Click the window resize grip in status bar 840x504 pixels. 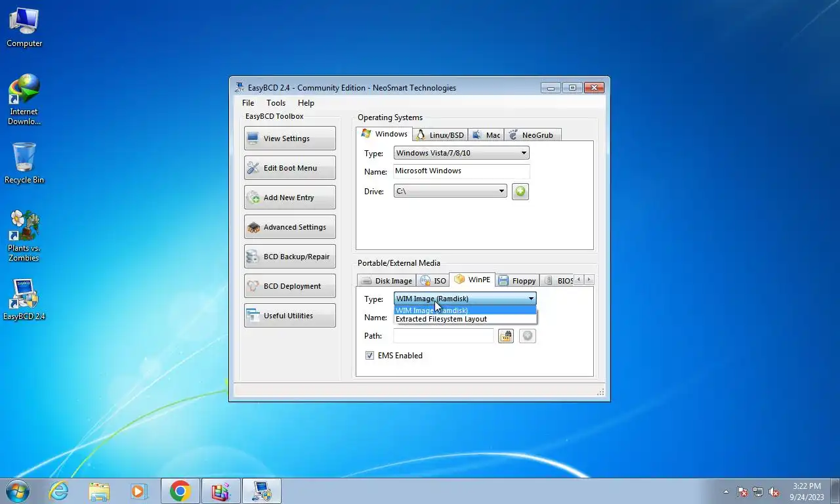600,392
